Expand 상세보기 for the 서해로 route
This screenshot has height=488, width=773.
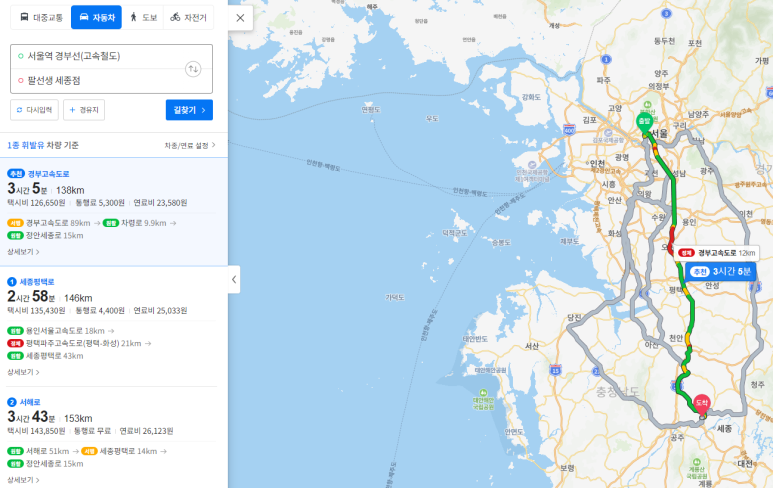[x=23, y=480]
